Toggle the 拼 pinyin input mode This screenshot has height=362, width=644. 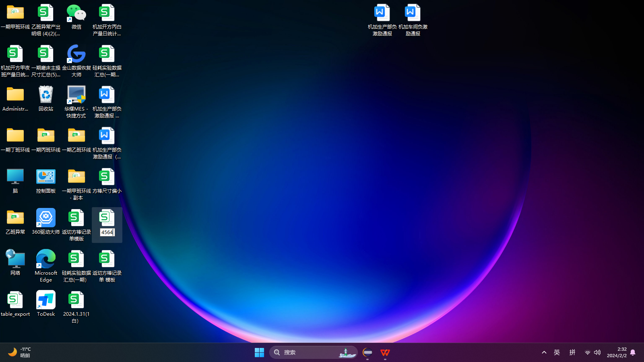(572, 353)
